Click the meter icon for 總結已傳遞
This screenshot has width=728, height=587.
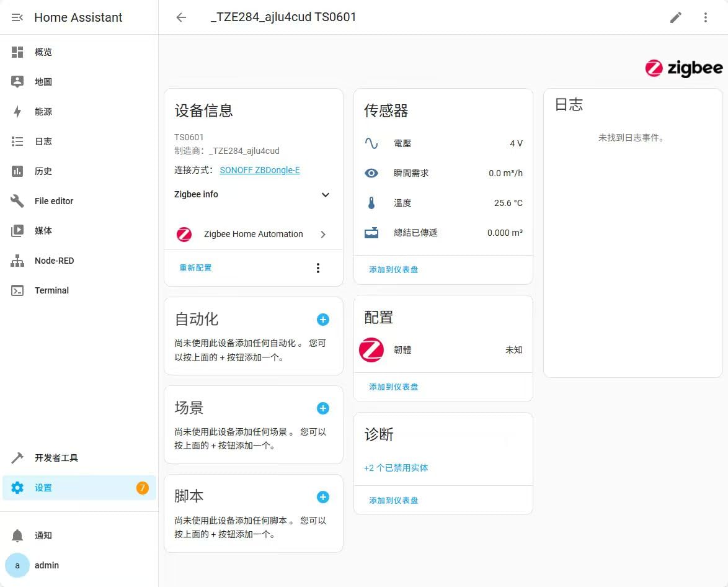click(371, 233)
